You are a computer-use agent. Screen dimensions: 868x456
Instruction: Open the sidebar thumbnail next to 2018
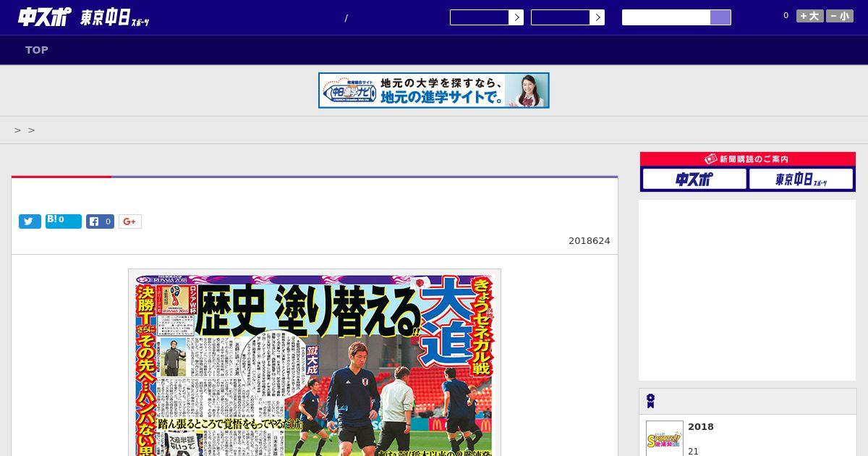pos(665,439)
